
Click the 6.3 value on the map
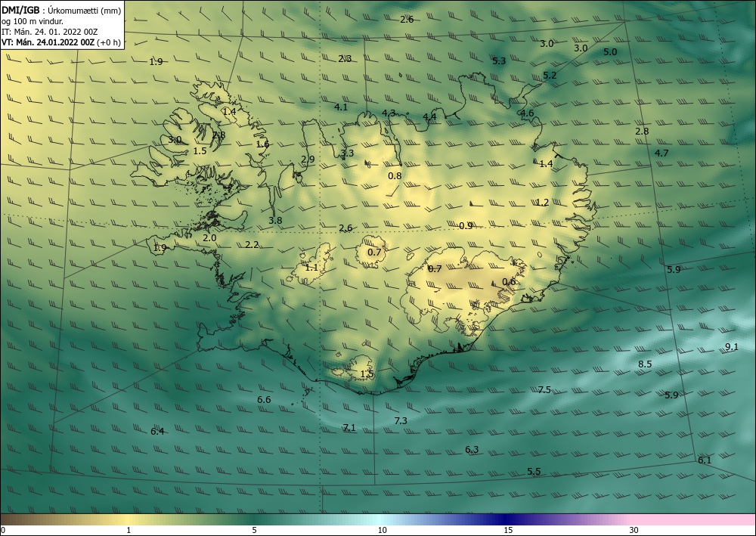tap(472, 450)
